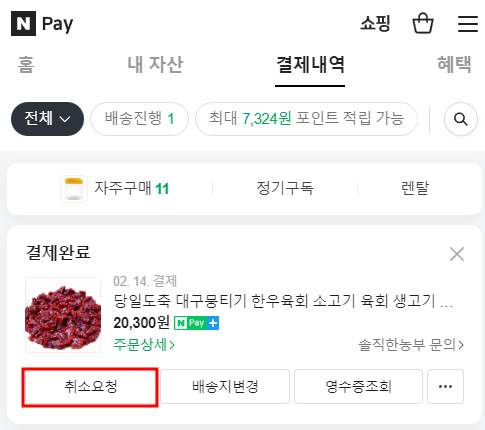
Task: Open more options ellipsis button
Action: 445,386
